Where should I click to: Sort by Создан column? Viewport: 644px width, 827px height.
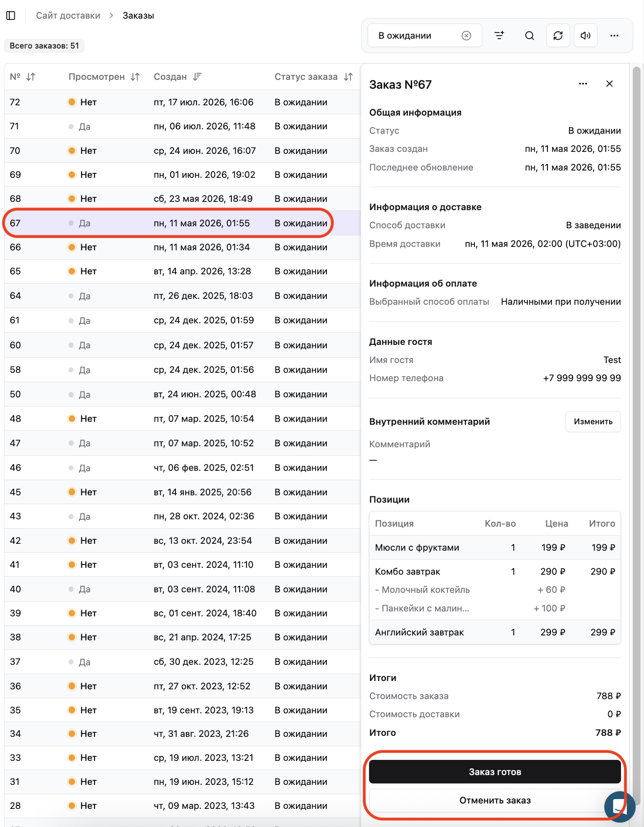click(197, 77)
